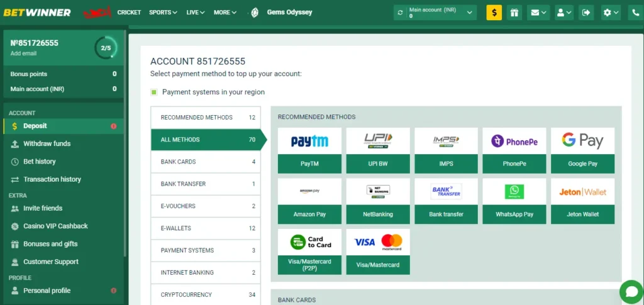Click the red alert badge beside Deposit
The width and height of the screenshot is (644, 305).
[x=114, y=126]
